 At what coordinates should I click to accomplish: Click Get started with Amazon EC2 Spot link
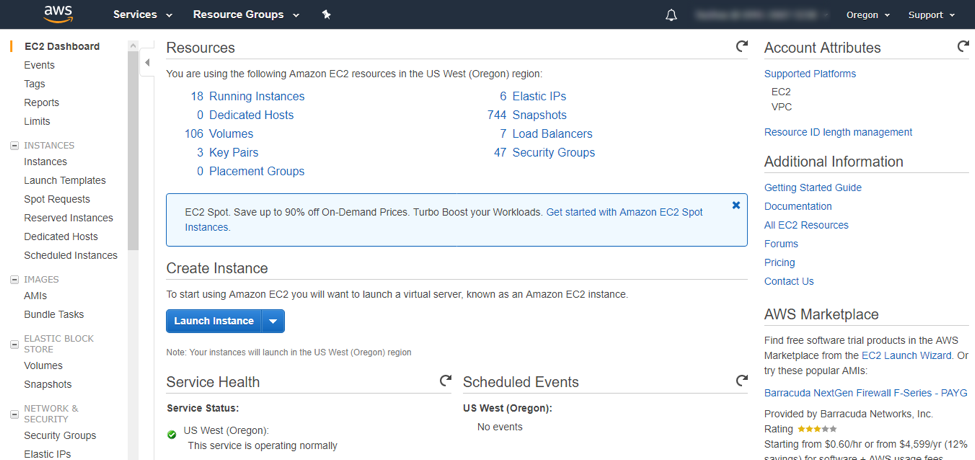(624, 212)
